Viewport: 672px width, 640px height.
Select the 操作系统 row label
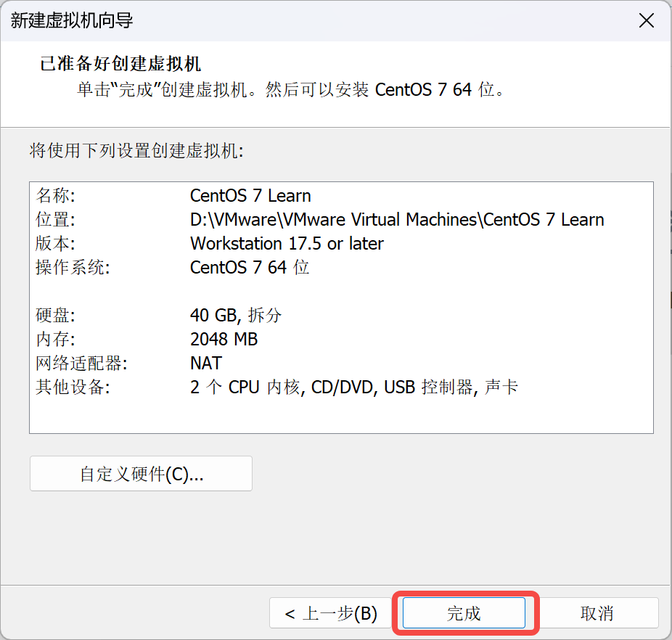73,268
